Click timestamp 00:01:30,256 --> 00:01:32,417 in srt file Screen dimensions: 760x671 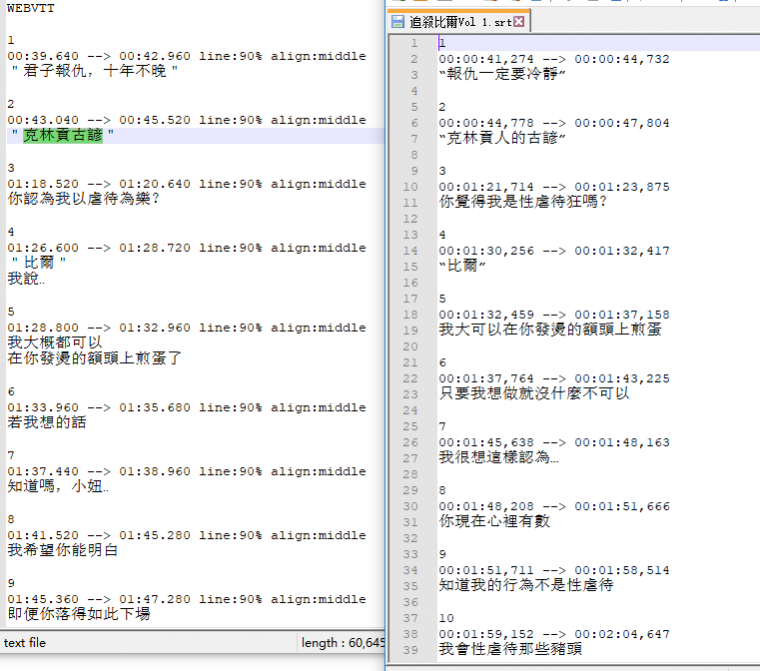[x=554, y=251]
